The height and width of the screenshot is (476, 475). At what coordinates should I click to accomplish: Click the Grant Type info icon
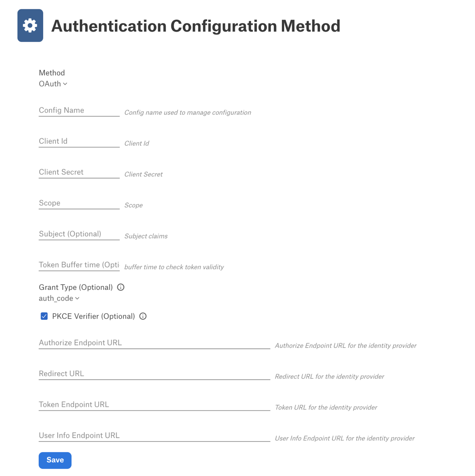click(x=121, y=287)
